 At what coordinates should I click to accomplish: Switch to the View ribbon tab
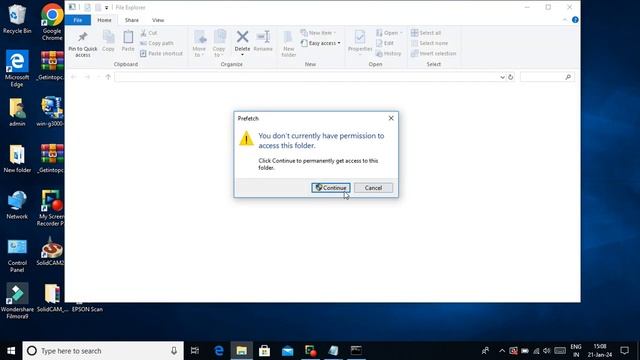point(158,20)
